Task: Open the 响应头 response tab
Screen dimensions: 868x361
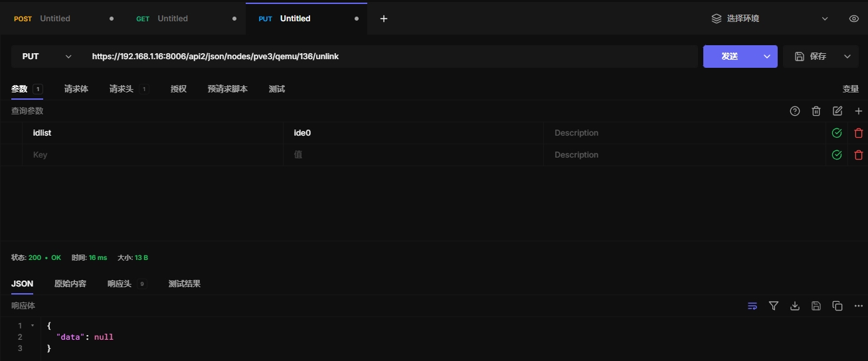Action: pyautogui.click(x=120, y=284)
